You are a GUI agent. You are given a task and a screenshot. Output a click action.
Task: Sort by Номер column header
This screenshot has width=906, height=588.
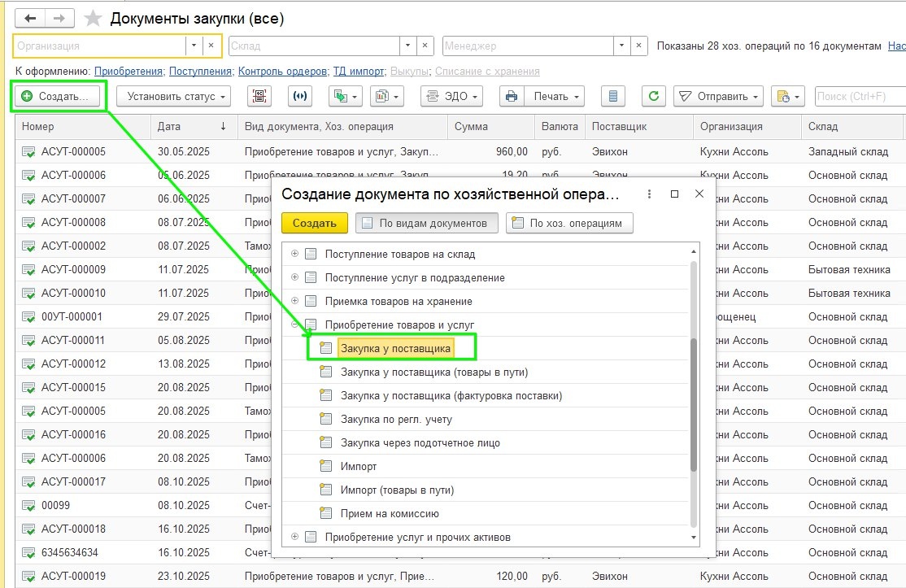point(83,126)
